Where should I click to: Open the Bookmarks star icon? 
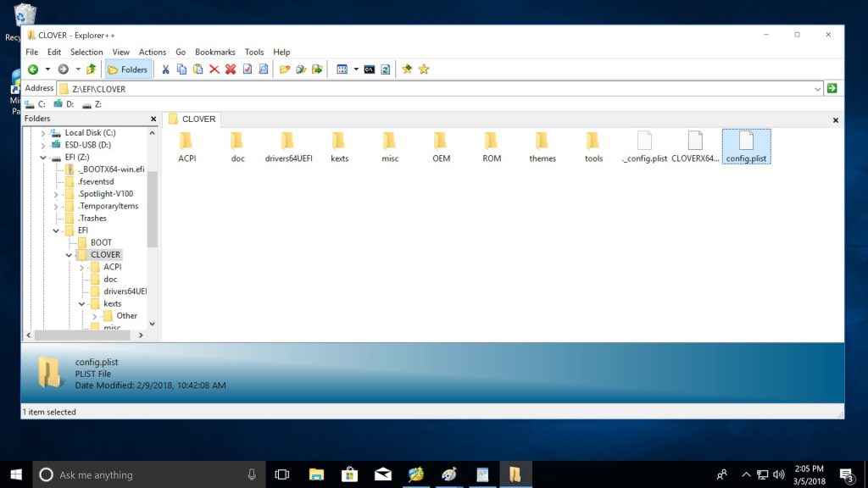(x=424, y=69)
